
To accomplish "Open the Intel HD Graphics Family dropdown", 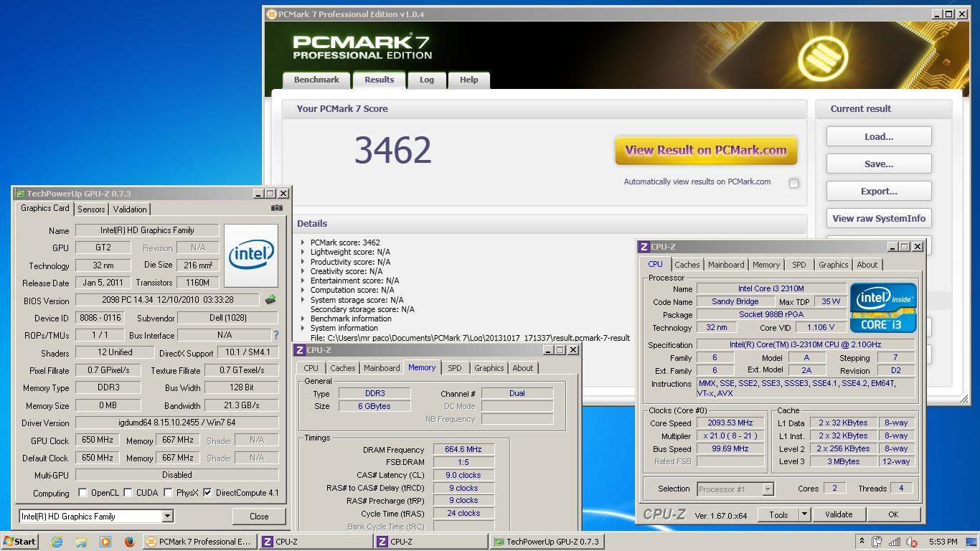I will click(x=166, y=516).
